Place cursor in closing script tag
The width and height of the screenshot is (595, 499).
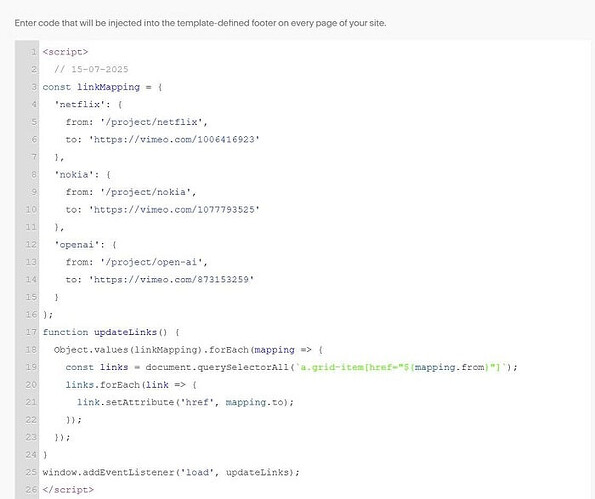tap(68, 490)
